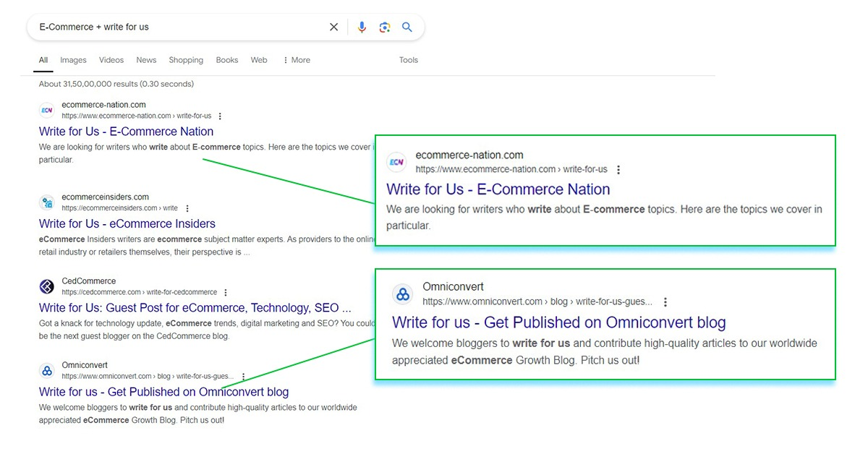
Task: Open 'Write for Us: Guest Post for eCommerce' link
Action: 195,307
